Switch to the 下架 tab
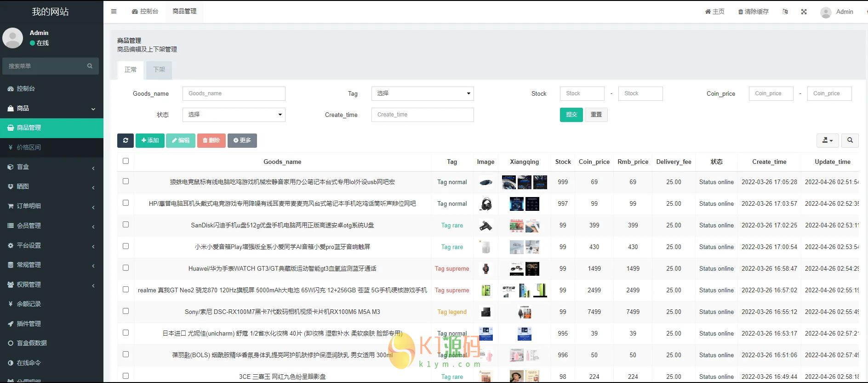Screen dimensions: 868x383 [159, 70]
